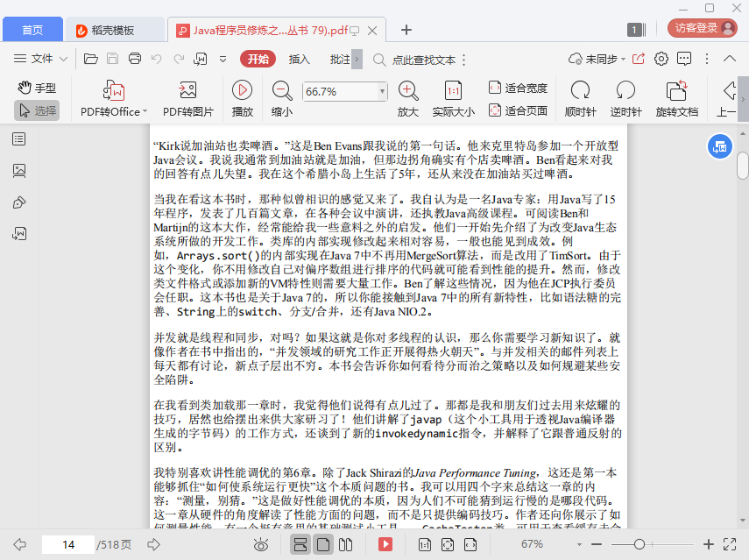Open the more options vertical dots
Screen dimensions: 749x560
click(x=707, y=59)
